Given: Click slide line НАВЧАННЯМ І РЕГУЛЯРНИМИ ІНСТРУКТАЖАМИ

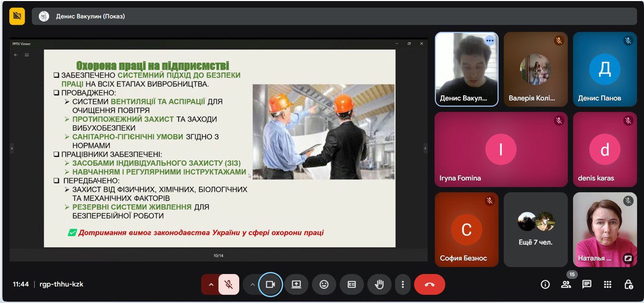Looking at the screenshot, I should pyautogui.click(x=159, y=172).
